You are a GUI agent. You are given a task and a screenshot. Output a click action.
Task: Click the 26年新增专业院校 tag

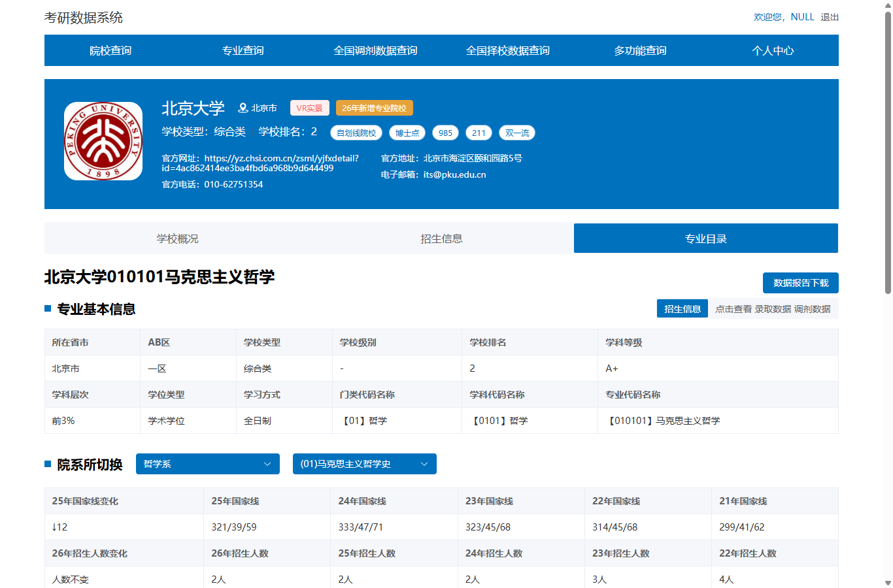pos(374,108)
